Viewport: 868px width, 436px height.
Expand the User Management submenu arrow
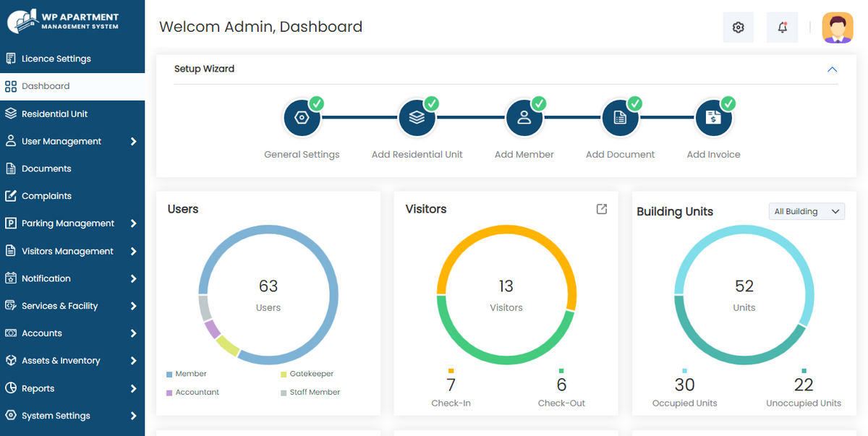pyautogui.click(x=134, y=142)
